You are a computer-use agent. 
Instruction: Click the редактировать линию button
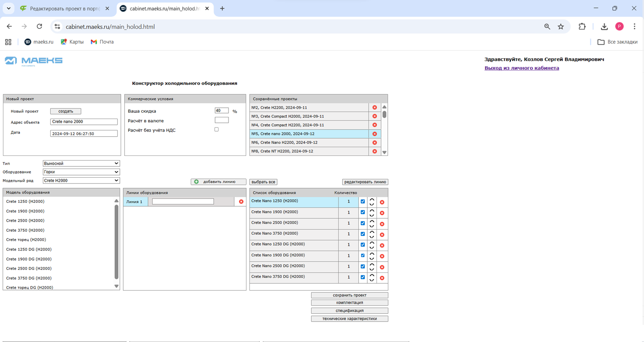[x=365, y=182]
